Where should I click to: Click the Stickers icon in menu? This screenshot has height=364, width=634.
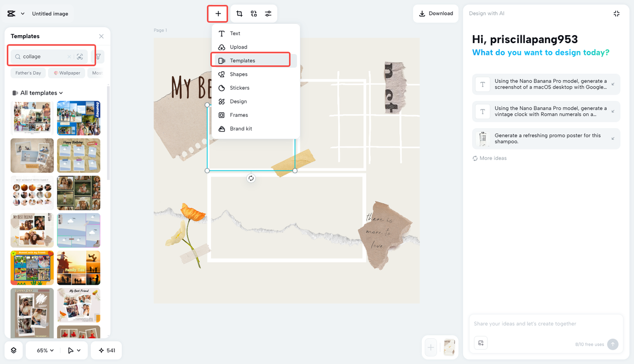222,88
